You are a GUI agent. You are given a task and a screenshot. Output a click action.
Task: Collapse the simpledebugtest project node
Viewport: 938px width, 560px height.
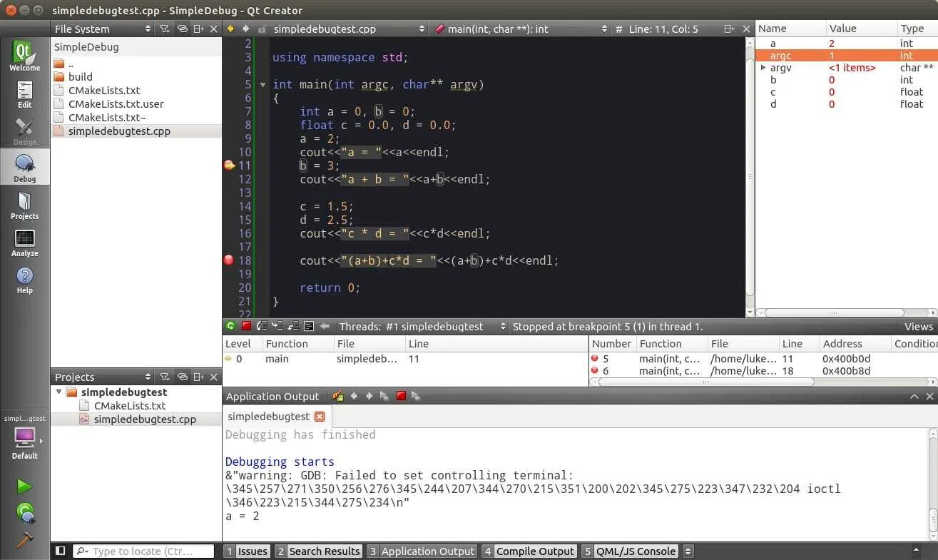click(x=58, y=392)
